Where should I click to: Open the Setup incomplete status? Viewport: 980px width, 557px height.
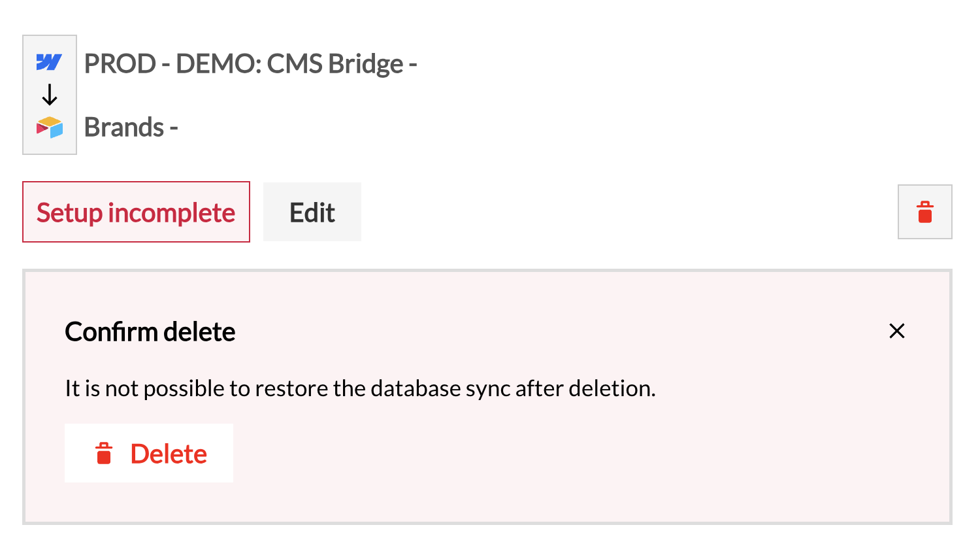tap(136, 212)
